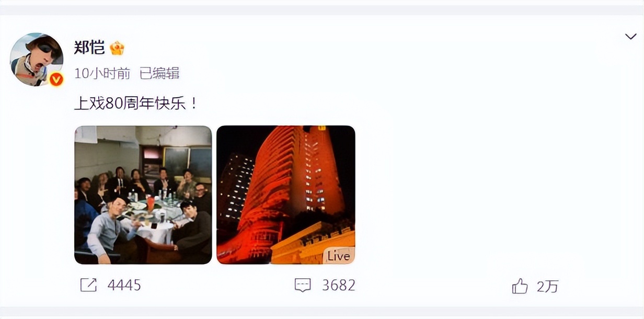Click the 10小时前 timestamp
This screenshot has width=644, height=319.
[x=102, y=74]
